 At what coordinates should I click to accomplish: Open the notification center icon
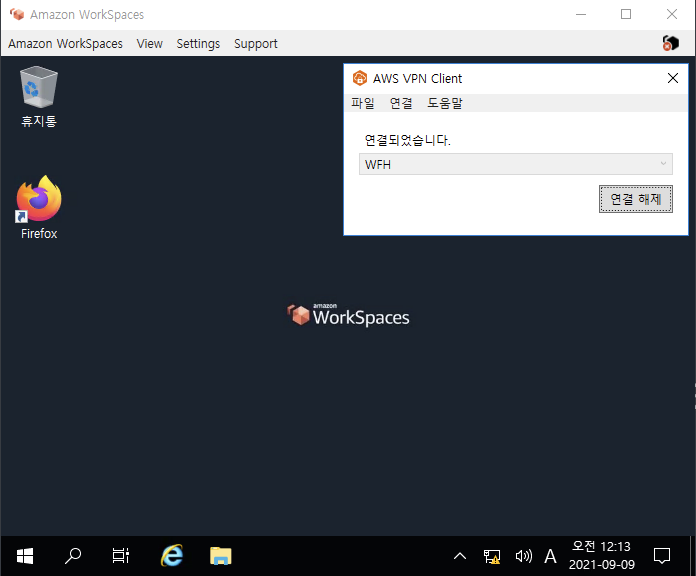(662, 556)
